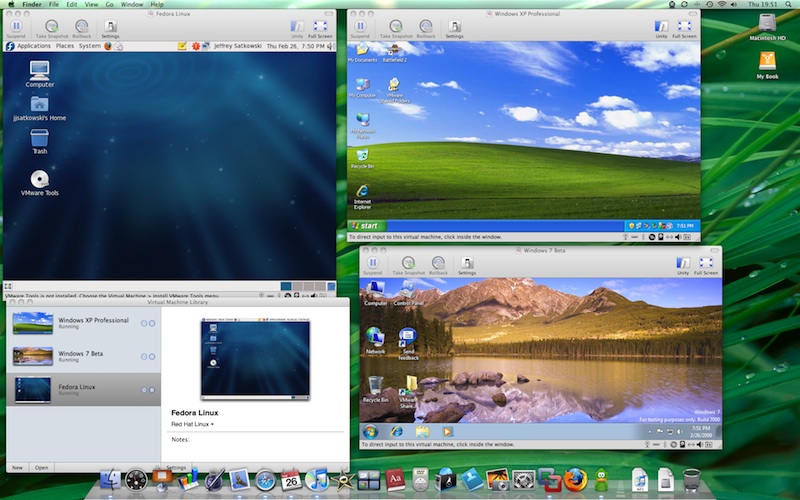This screenshot has width=800, height=500.
Task: Open Battlefield 2 on the Windows XP desktop
Action: [x=394, y=53]
